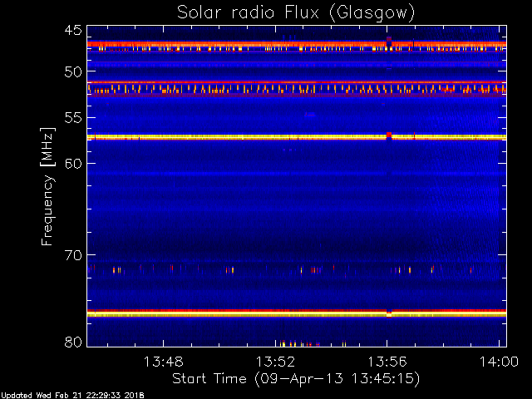This screenshot has height=399, width=532.
Task: Click the "13:52" time tick label
Action: click(x=275, y=362)
